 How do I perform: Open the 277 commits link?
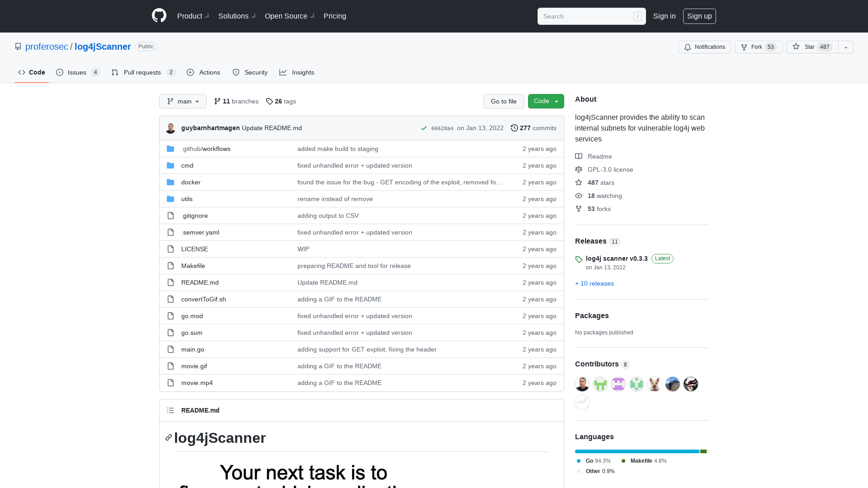pos(533,128)
